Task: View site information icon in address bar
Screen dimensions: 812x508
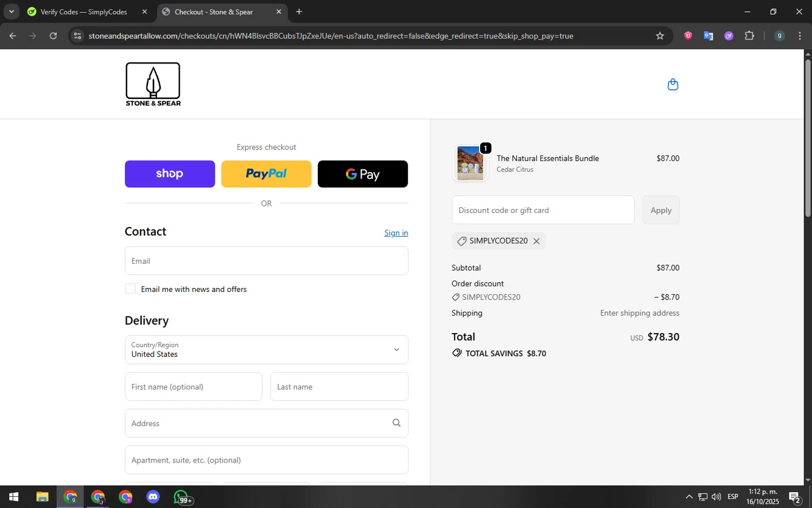Action: coord(77,36)
